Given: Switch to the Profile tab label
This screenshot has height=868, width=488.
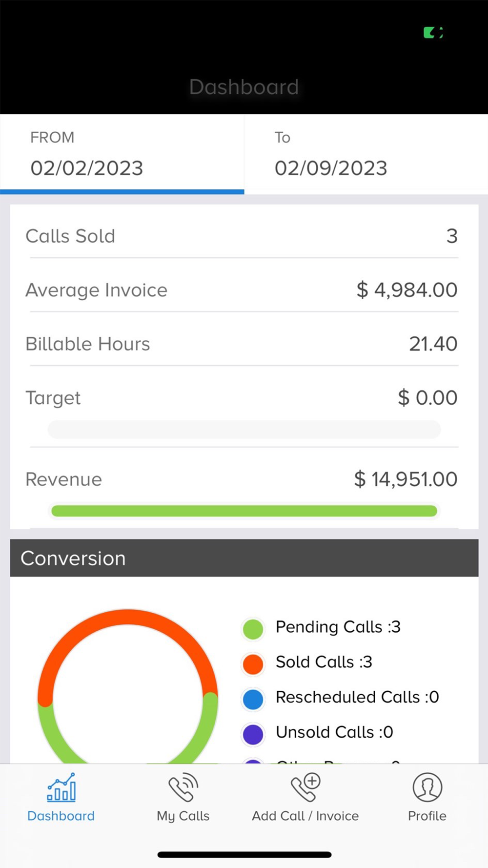Looking at the screenshot, I should click(x=427, y=816).
